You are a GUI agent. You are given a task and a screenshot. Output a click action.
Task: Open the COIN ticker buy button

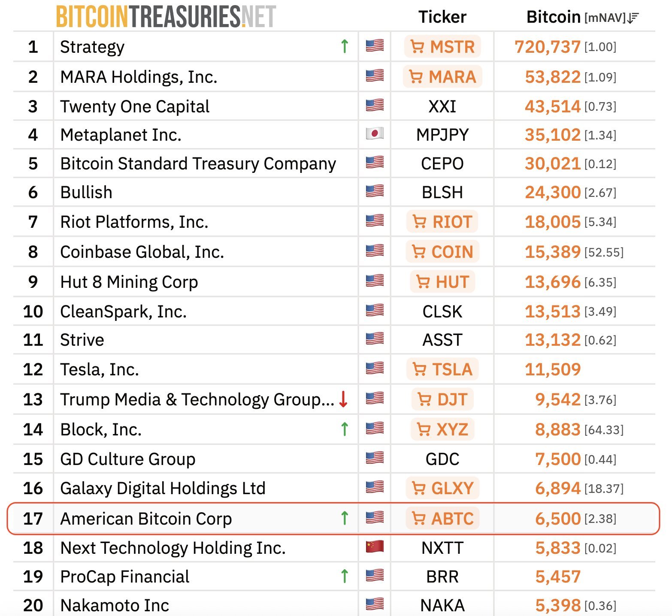coord(442,252)
